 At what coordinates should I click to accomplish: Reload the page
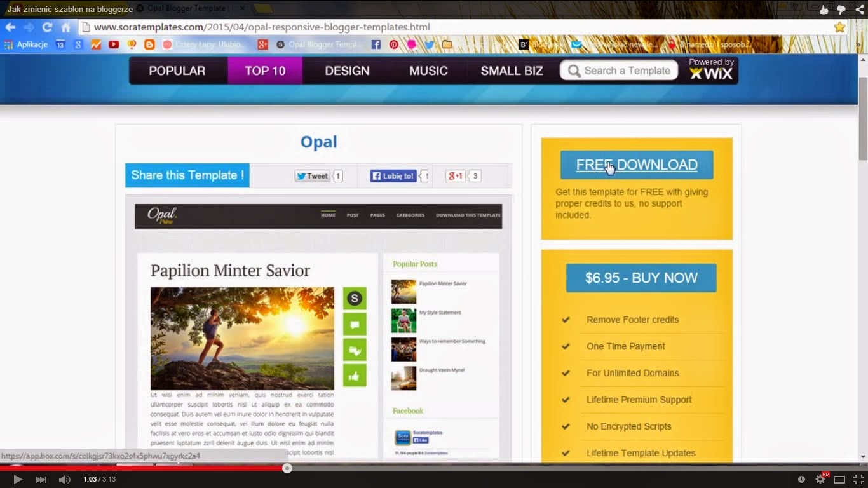click(x=47, y=27)
